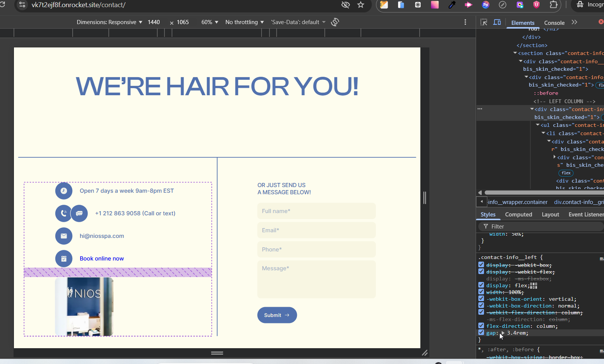Open the Computed styles tab

coord(518,215)
